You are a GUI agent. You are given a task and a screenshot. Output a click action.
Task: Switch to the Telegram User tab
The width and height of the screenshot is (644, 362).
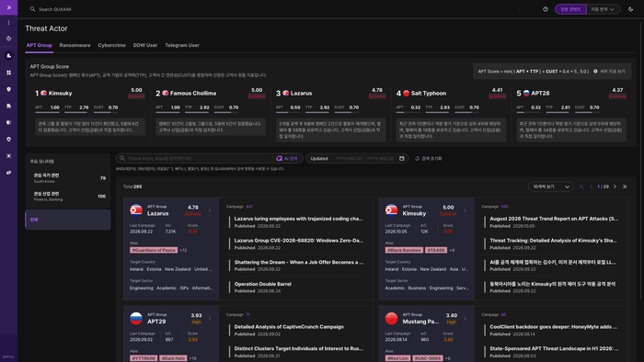(182, 45)
